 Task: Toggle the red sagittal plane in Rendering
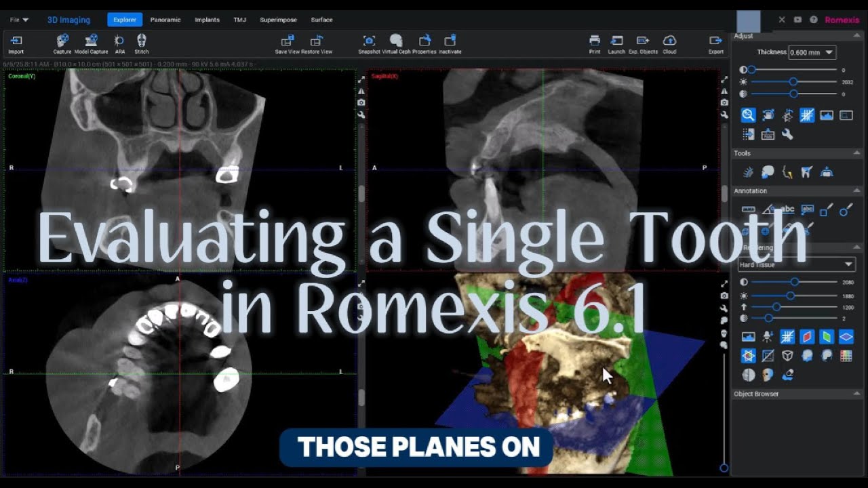click(806, 336)
